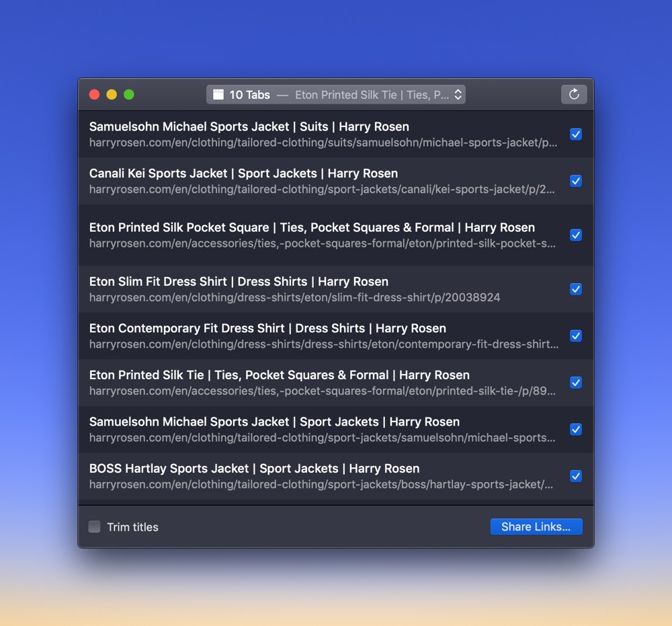Viewport: 672px width, 626px height.
Task: Toggle the Eton Printed Silk Tie checkbox
Action: click(576, 383)
